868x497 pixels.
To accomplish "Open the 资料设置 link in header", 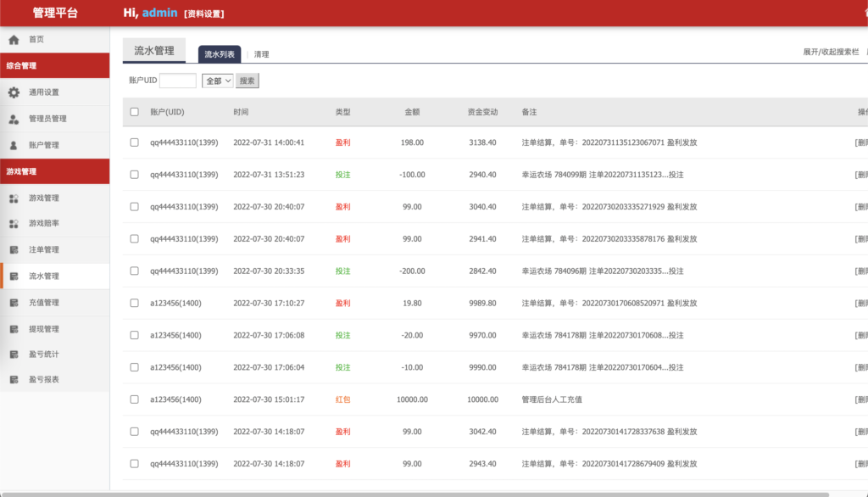I will click(204, 14).
